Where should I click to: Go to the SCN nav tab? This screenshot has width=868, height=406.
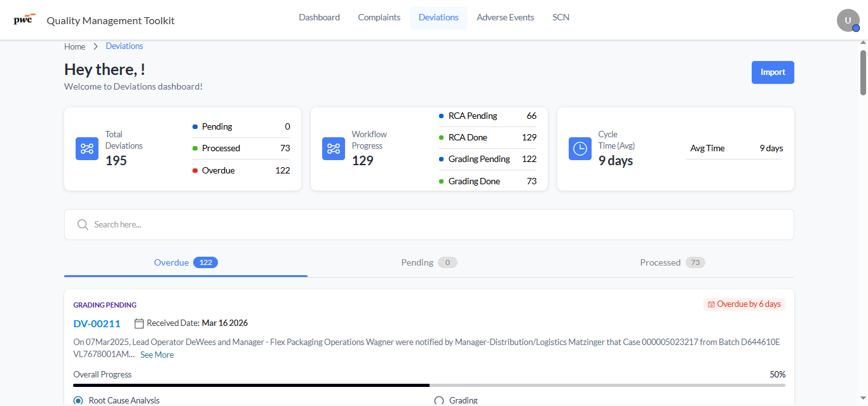pos(561,18)
